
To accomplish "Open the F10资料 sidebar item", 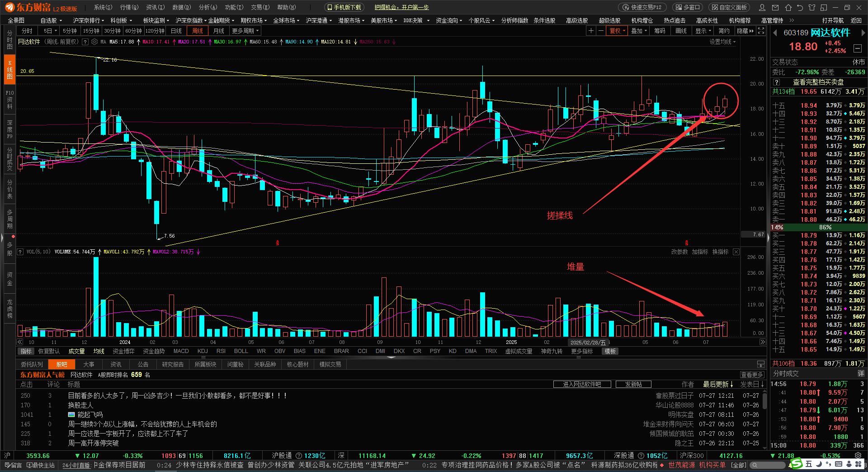I will (x=9, y=99).
